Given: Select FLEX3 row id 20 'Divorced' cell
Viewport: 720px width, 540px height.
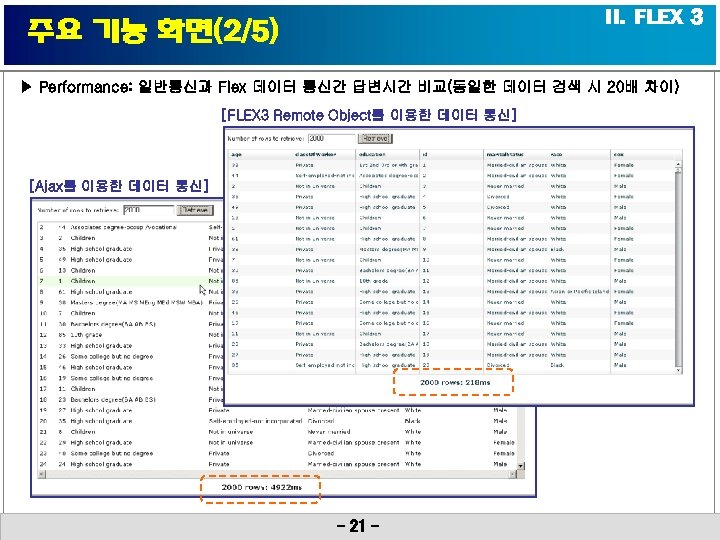Looking at the screenshot, I should click(x=498, y=366).
